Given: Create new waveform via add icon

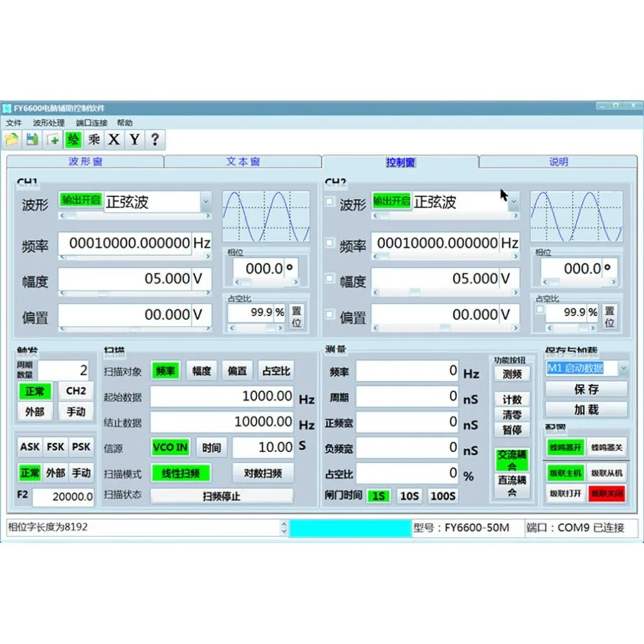Looking at the screenshot, I should [52, 139].
